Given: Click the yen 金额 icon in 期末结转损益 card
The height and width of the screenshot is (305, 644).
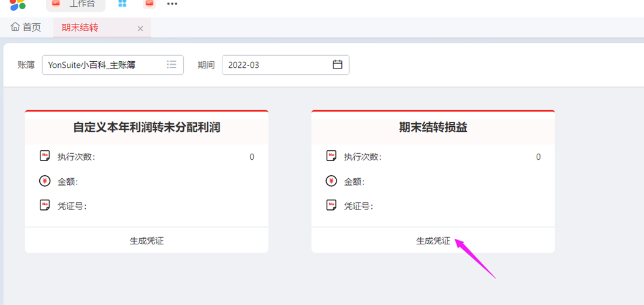Looking at the screenshot, I should pos(331,181).
